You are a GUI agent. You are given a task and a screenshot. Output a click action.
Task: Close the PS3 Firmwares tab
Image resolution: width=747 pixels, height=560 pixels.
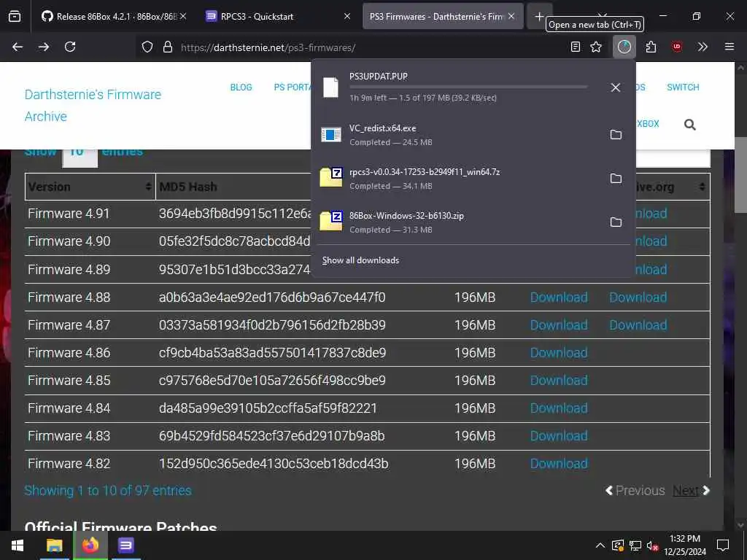(x=511, y=16)
